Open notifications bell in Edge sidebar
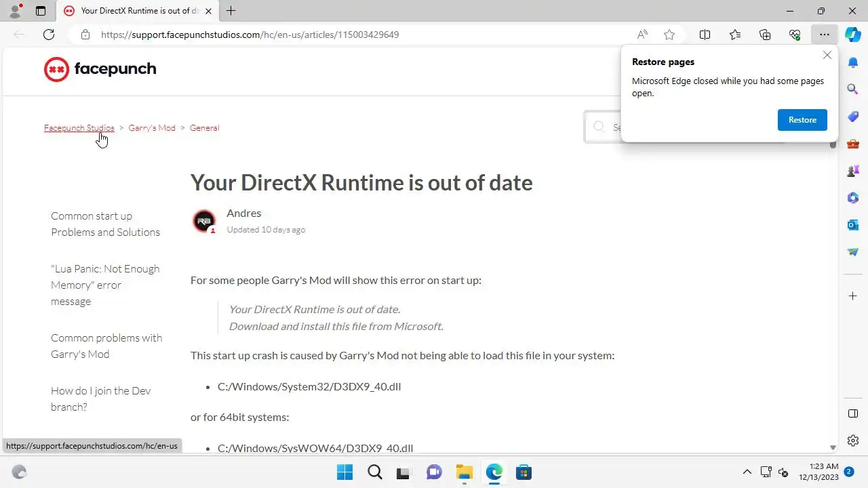Viewport: 868px width, 488px height. point(853,62)
